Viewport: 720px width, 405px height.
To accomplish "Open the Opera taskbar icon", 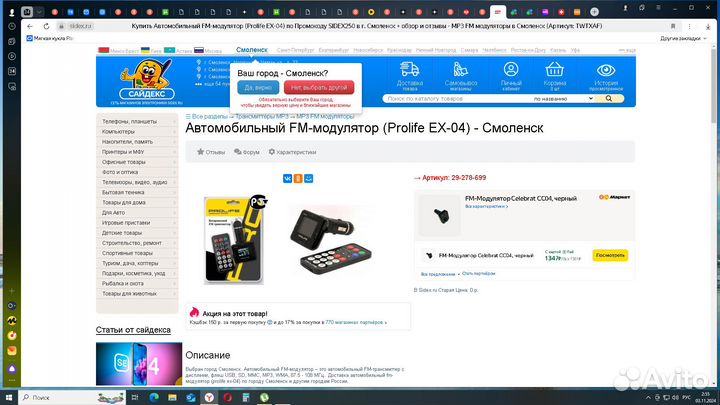I will tap(227, 397).
